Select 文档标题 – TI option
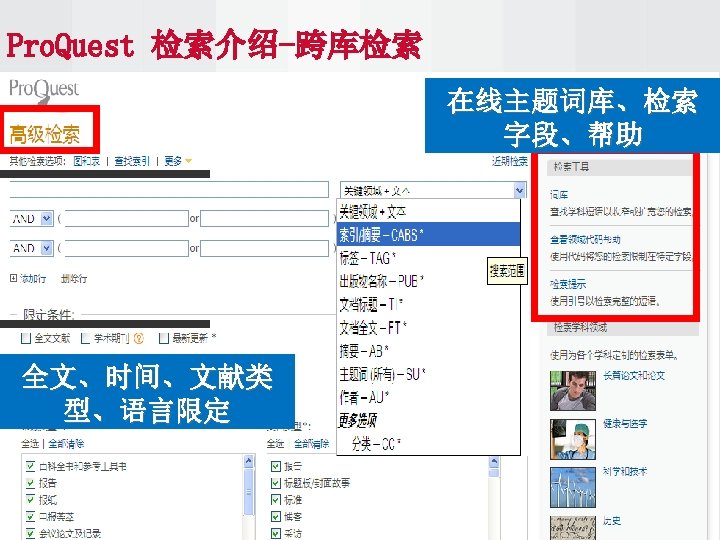 click(x=428, y=304)
